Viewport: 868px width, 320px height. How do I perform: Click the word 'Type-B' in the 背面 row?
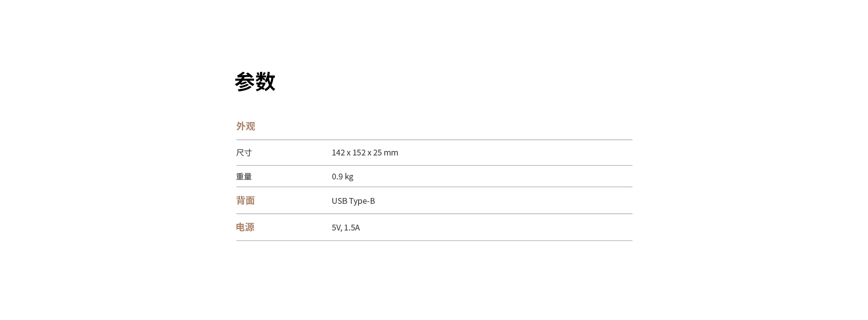362,201
